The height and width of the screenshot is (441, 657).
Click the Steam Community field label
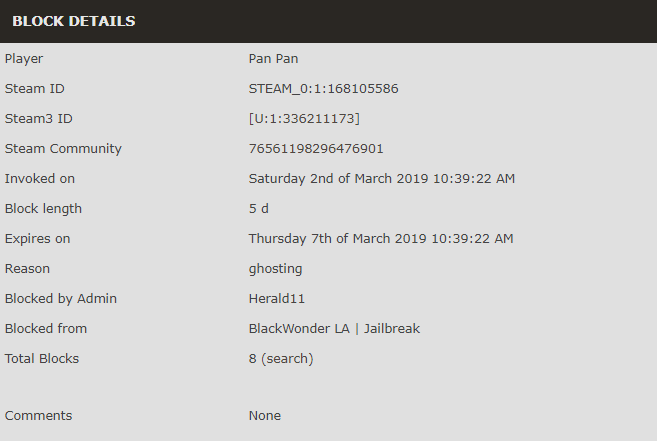[63, 149]
